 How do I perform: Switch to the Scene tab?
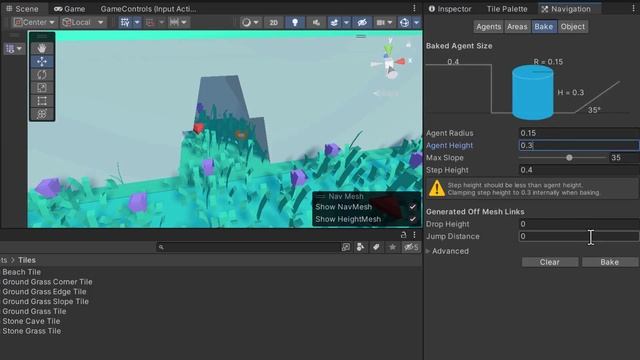[x=22, y=9]
